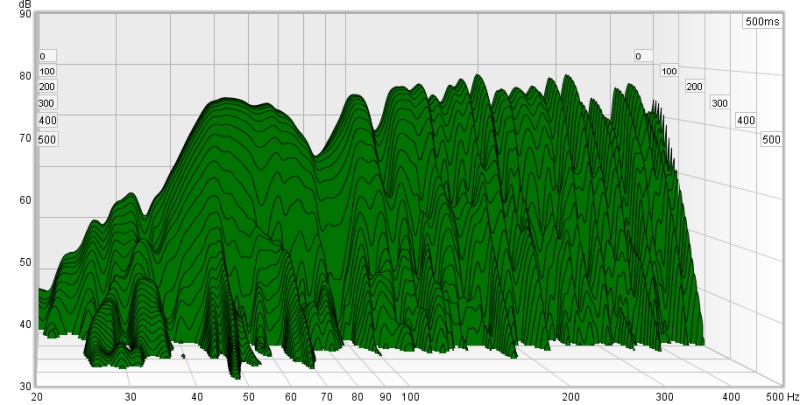
Task: Click the 40 Hz frequency axis label
Action: tap(197, 397)
